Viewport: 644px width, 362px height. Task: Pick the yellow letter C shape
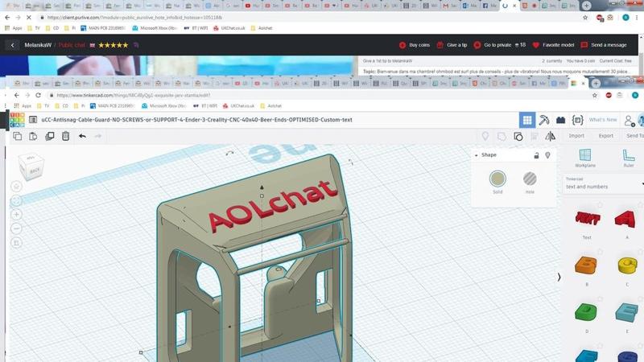pyautogui.click(x=627, y=265)
